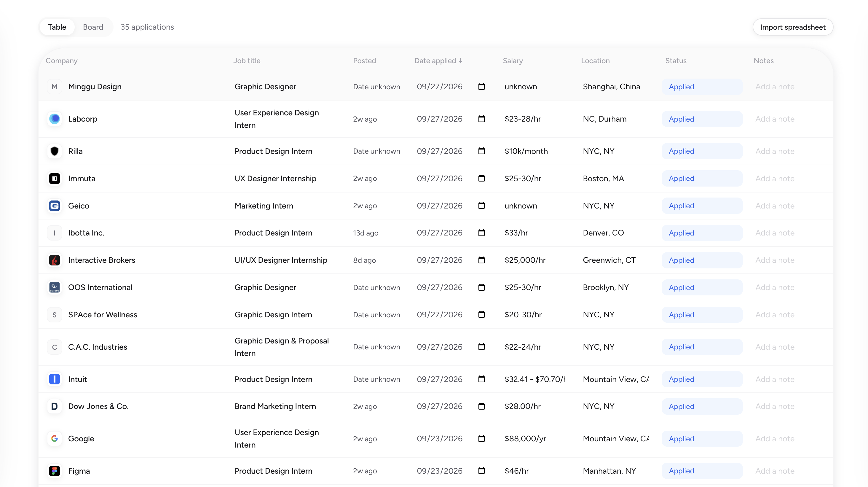Click the 35 applications count
868x487 pixels.
pyautogui.click(x=147, y=27)
